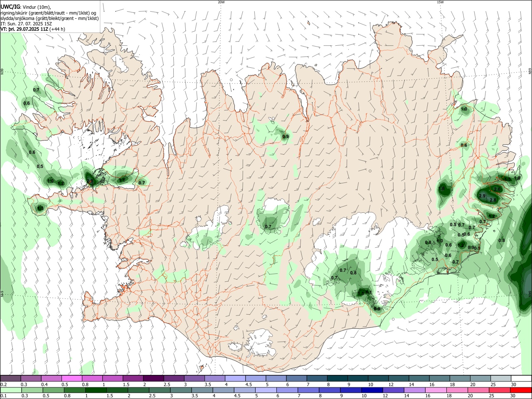Click the '2.0' precipitation value on the map
The height and width of the screenshot is (399, 532).
coord(497,189)
